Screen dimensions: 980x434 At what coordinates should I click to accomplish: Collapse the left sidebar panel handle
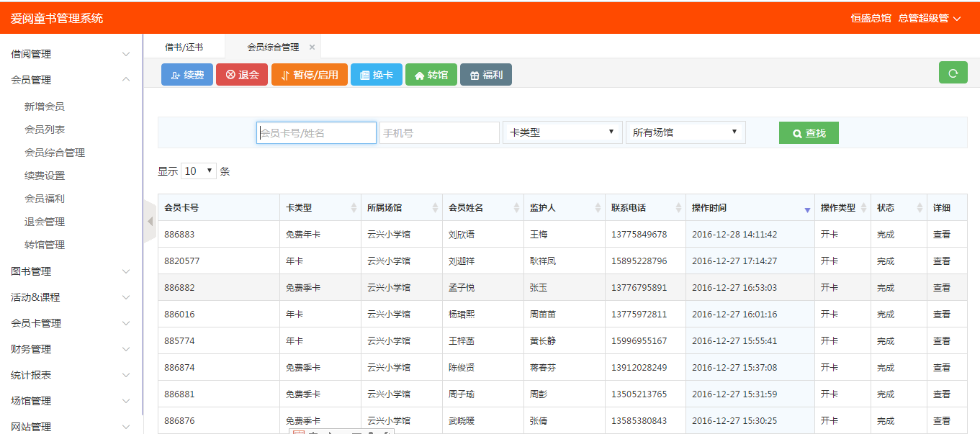coord(150,221)
